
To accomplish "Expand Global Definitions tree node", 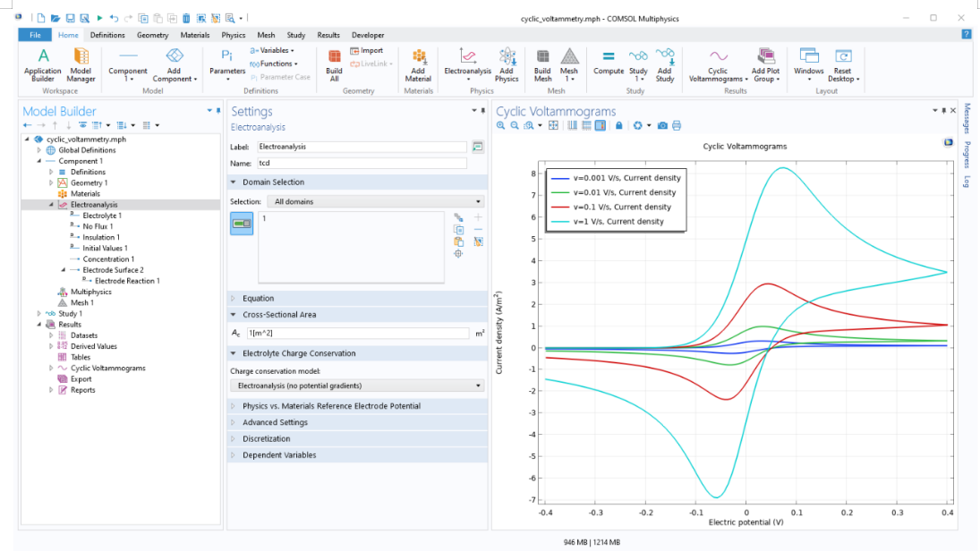I will pos(38,150).
